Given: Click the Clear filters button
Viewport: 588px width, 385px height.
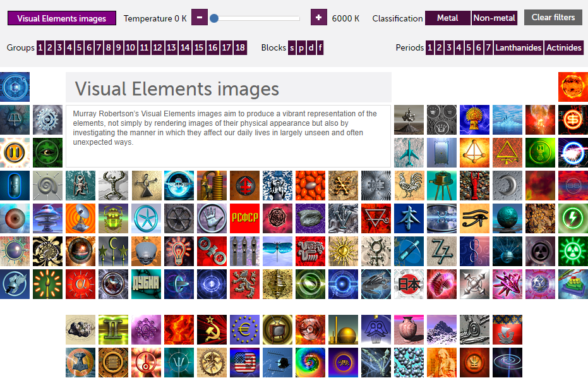Looking at the screenshot, I should click(x=553, y=17).
